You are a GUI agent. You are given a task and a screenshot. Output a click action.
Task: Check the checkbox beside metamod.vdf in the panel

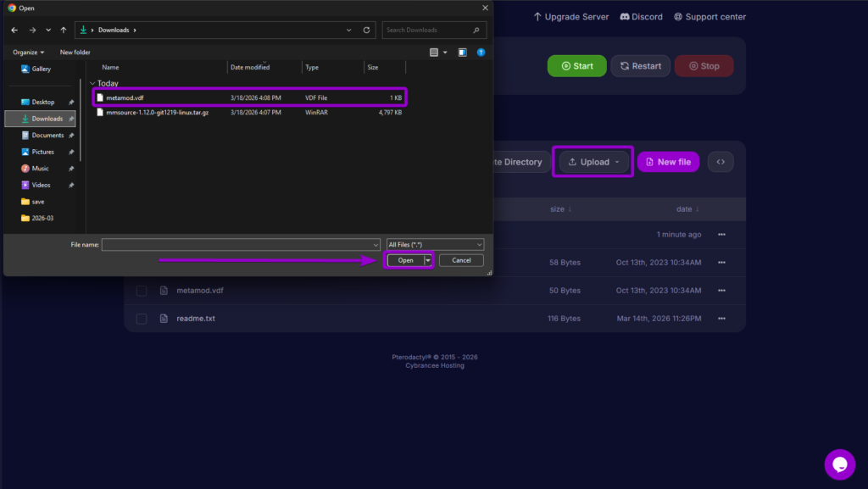coord(141,290)
